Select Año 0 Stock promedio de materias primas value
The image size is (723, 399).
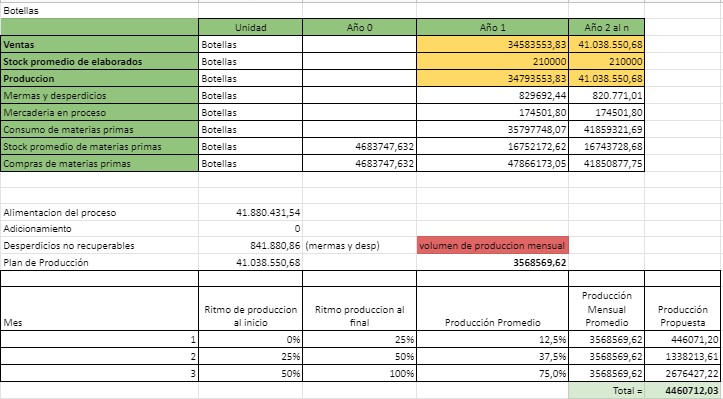(x=360, y=147)
